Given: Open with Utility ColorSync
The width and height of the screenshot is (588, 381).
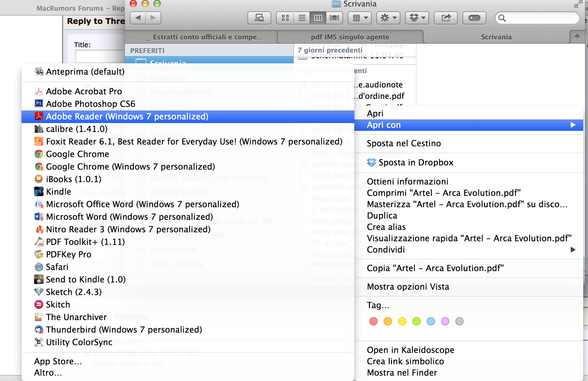Looking at the screenshot, I should (188, 342).
